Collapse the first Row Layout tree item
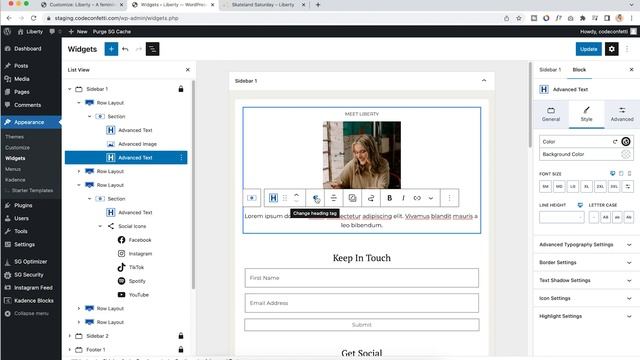640x360 pixels. [x=79, y=103]
